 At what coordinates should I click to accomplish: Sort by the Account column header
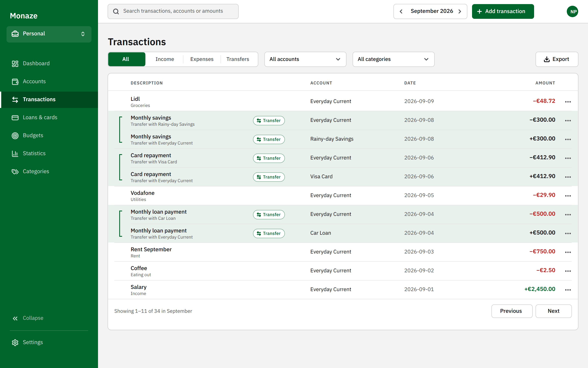pyautogui.click(x=321, y=83)
